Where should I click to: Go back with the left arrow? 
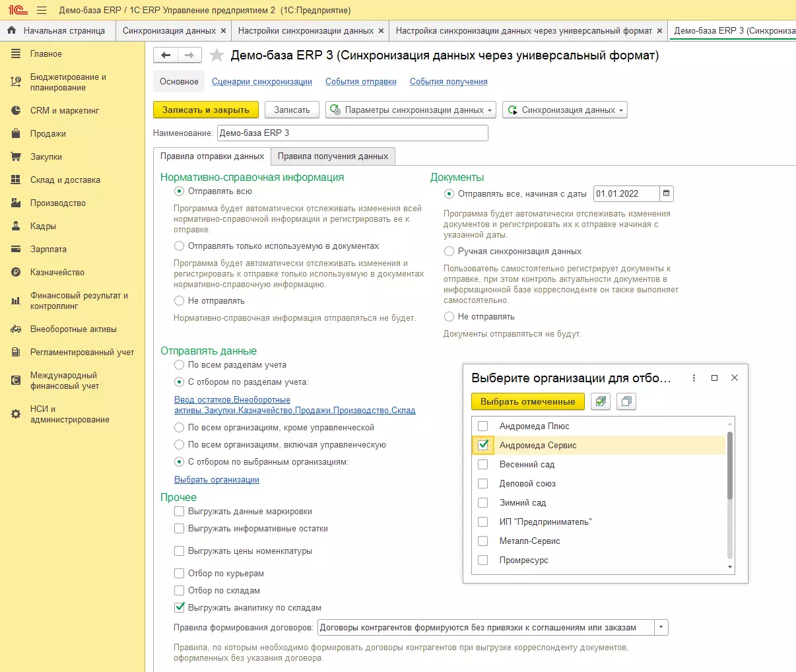(166, 55)
